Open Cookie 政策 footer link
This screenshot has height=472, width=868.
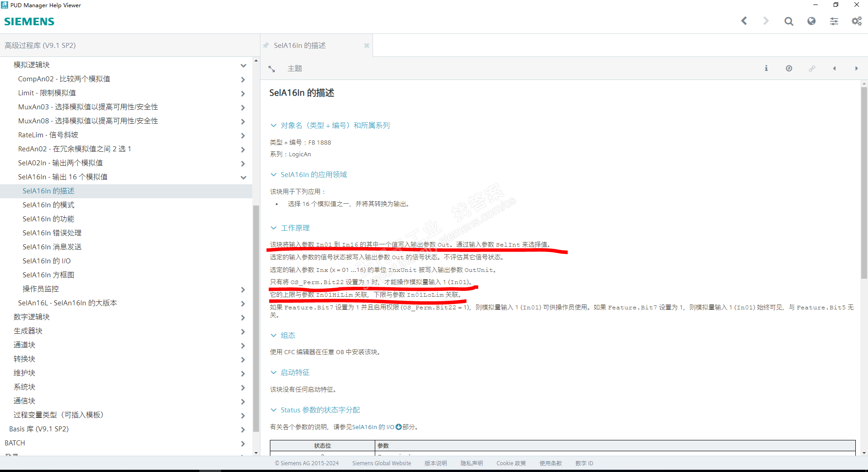point(511,463)
